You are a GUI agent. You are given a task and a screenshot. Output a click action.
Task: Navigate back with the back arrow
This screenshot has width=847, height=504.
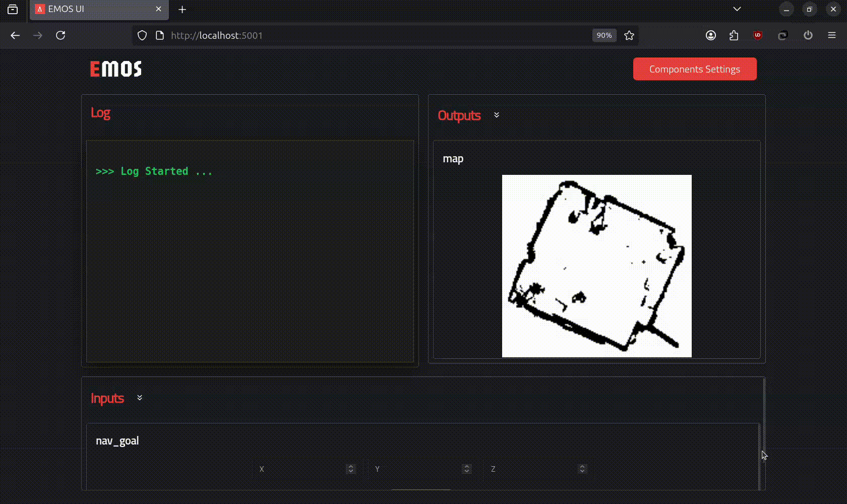tap(15, 35)
